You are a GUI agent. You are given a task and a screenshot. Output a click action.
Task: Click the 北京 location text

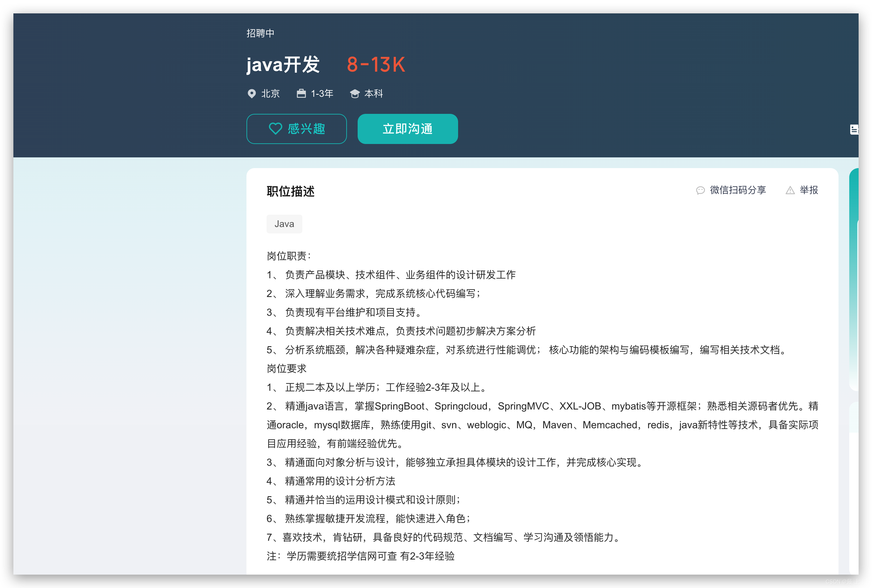[x=270, y=94]
